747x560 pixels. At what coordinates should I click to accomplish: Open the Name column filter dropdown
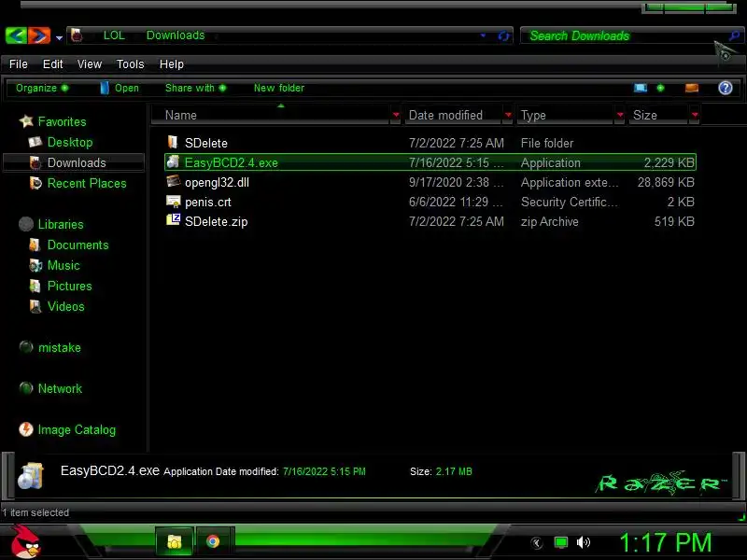(395, 115)
